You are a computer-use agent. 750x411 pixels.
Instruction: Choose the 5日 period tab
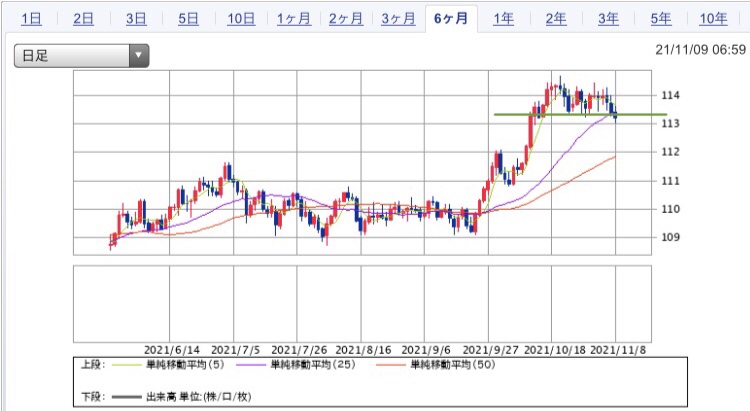[x=188, y=19]
